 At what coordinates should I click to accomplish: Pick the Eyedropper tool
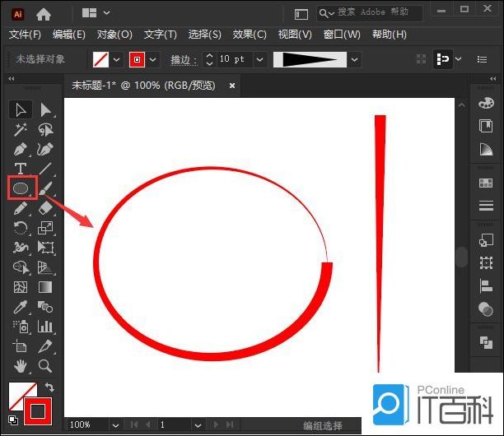pos(21,307)
